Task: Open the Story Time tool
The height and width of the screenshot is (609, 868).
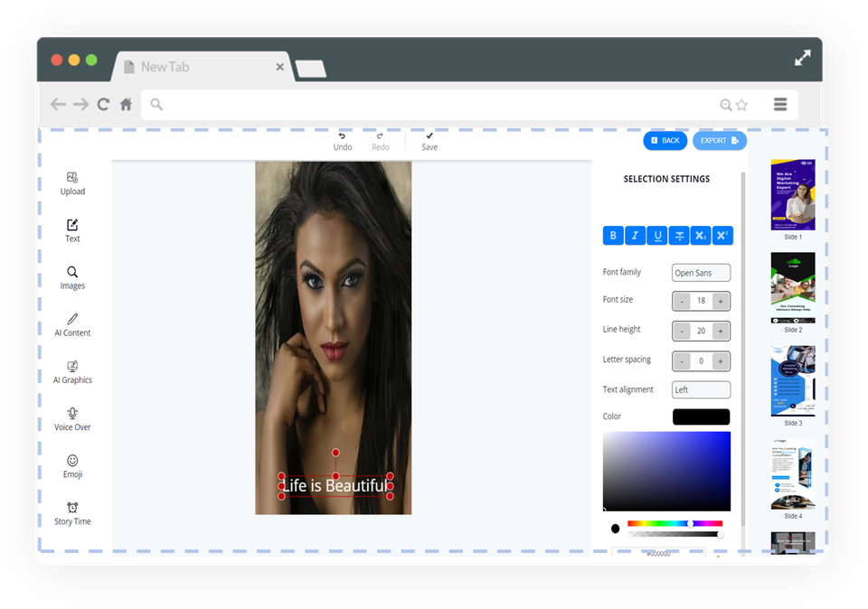Action: (x=72, y=513)
